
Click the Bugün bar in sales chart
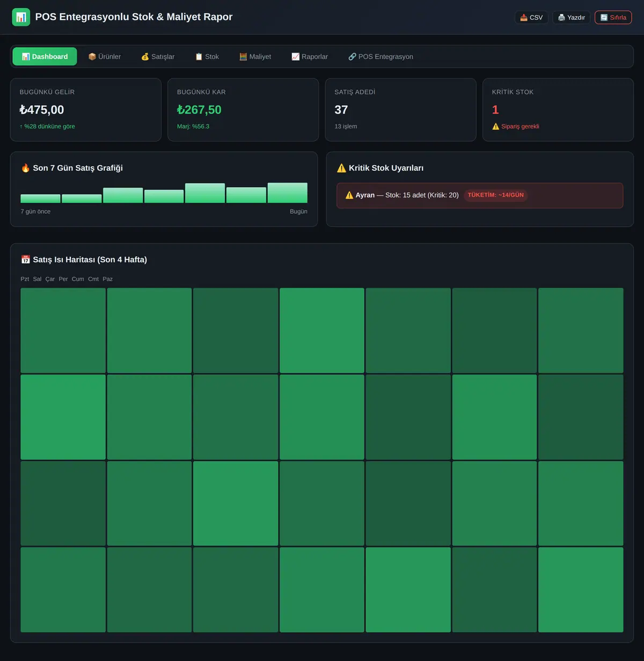pyautogui.click(x=288, y=193)
